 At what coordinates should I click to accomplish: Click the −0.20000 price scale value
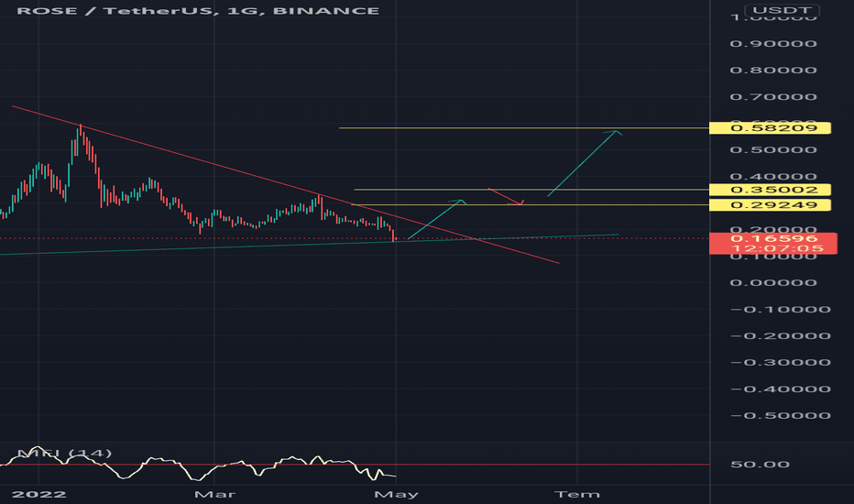click(780, 335)
